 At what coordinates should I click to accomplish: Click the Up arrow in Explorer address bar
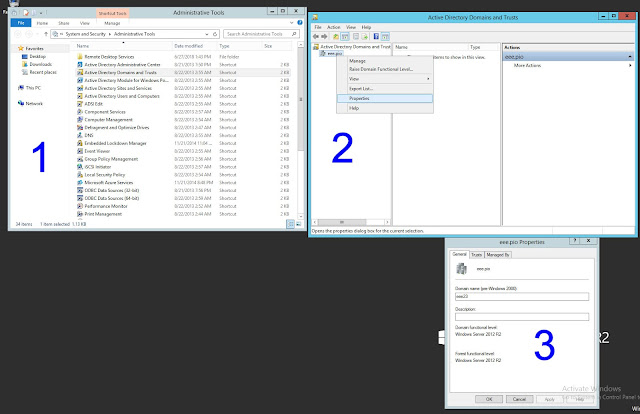(46, 34)
